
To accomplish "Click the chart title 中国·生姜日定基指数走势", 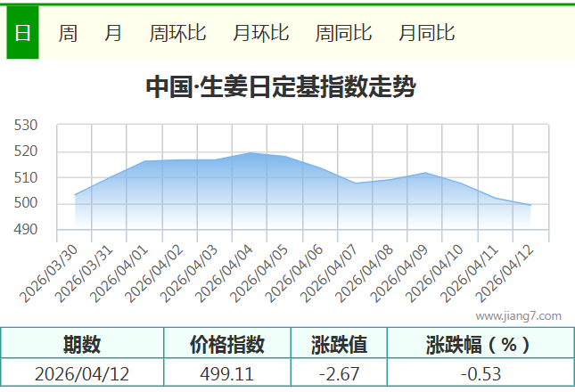I will 280,87.
